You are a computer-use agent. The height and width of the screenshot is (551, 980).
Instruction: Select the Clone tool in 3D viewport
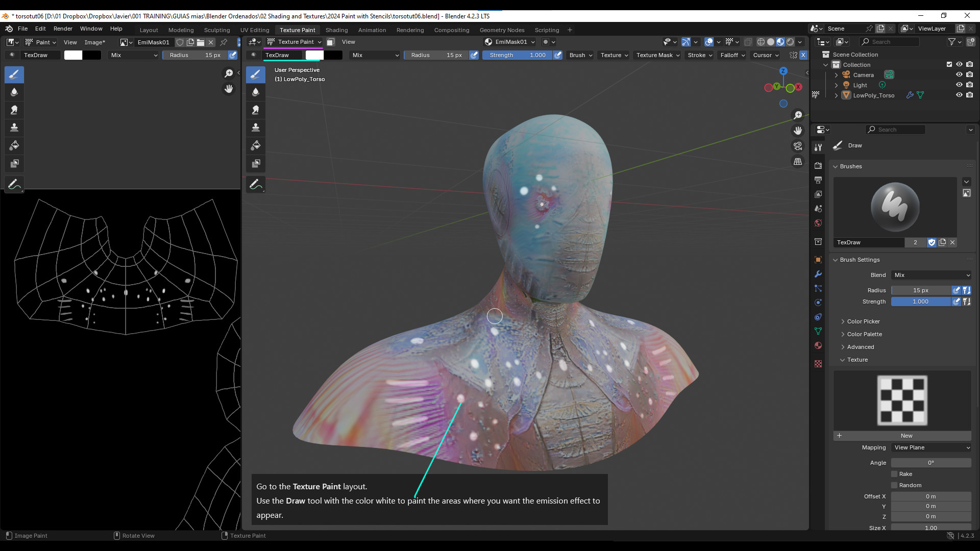pos(256,128)
